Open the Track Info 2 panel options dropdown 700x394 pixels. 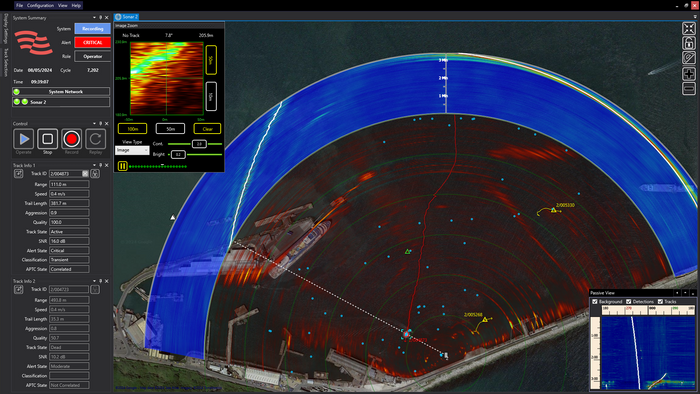pos(94,281)
